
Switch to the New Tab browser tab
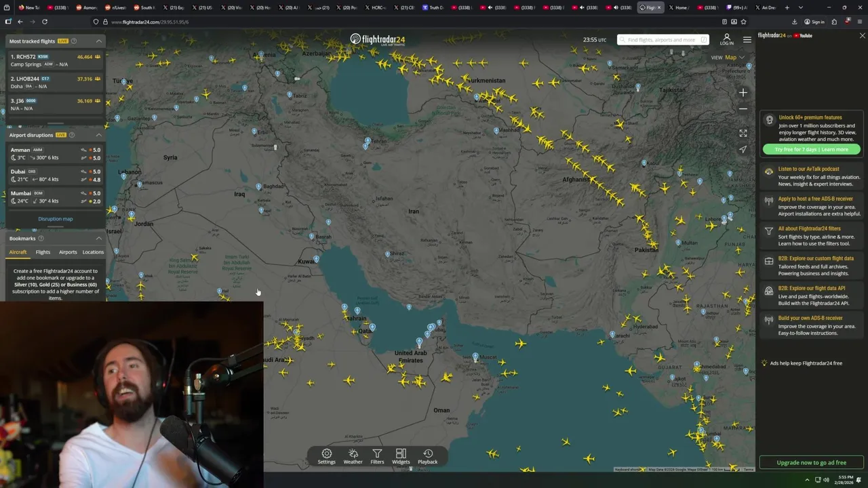[x=29, y=7]
